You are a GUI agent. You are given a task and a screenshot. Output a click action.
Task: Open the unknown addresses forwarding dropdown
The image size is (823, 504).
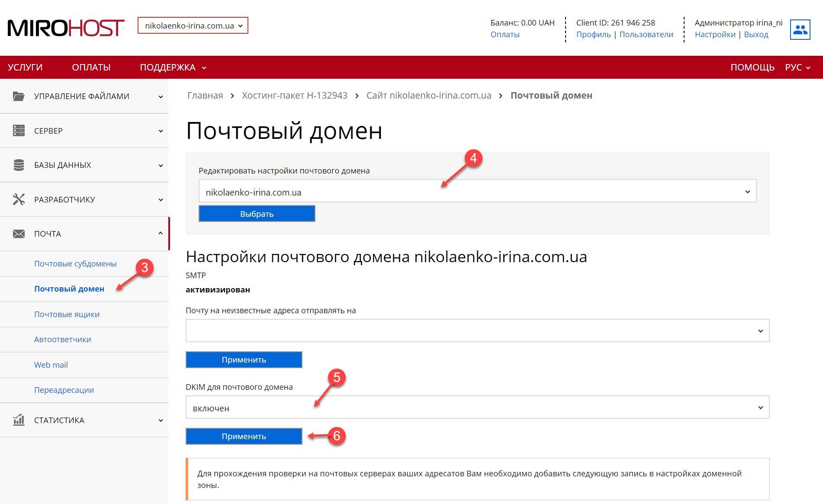pos(477,331)
